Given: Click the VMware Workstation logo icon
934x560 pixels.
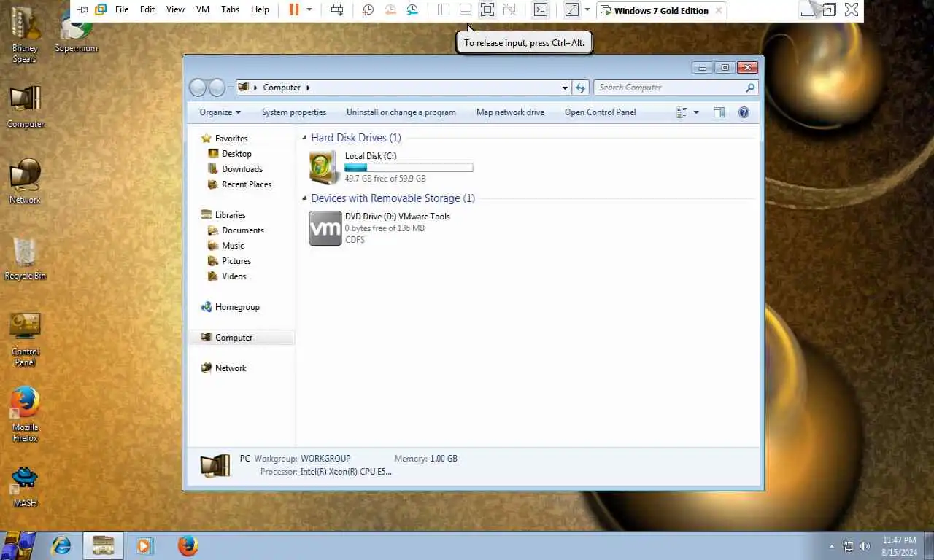Looking at the screenshot, I should 101,9.
